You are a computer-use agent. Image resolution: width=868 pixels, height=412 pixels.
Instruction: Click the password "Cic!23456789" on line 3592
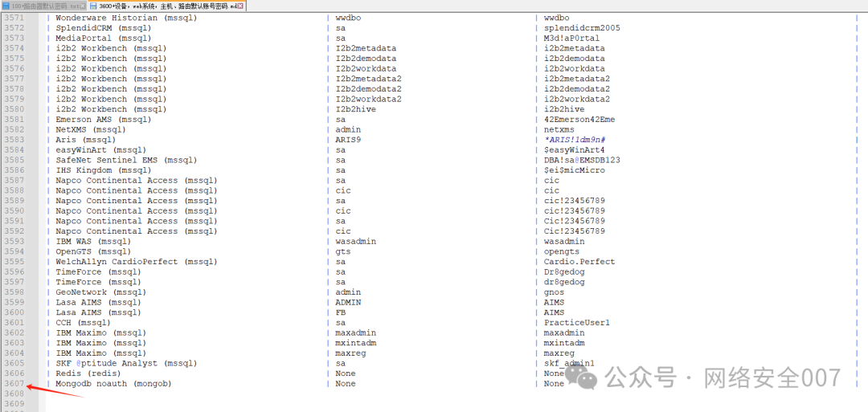(x=575, y=231)
